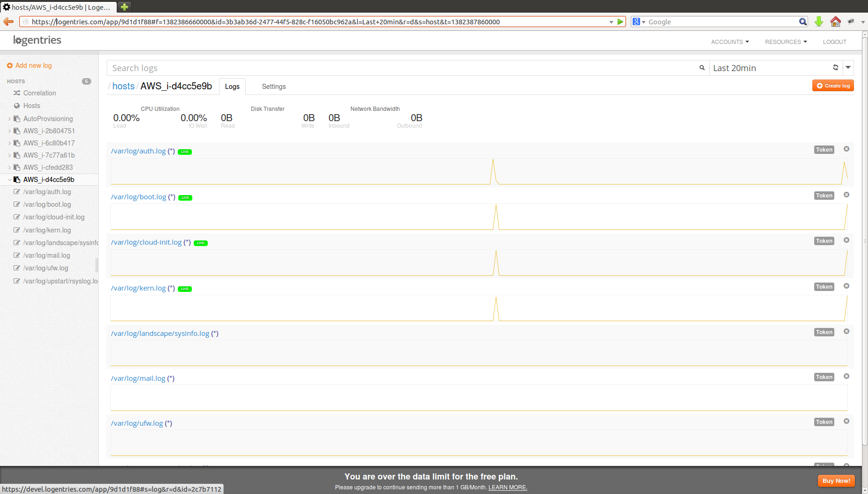
Task: Click the browser home icon
Action: point(835,22)
